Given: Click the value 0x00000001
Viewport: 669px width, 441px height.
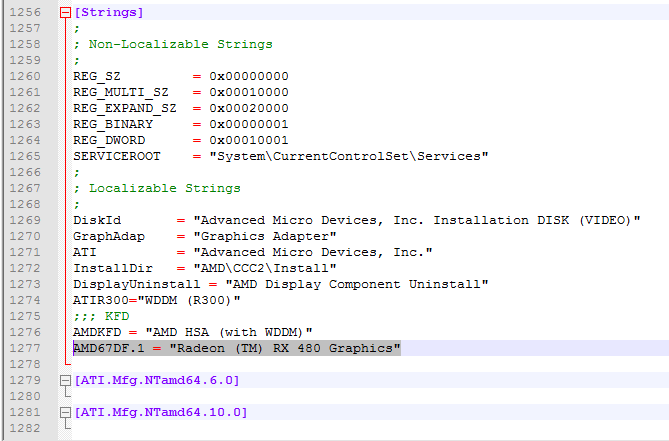Looking at the screenshot, I should 249,124.
